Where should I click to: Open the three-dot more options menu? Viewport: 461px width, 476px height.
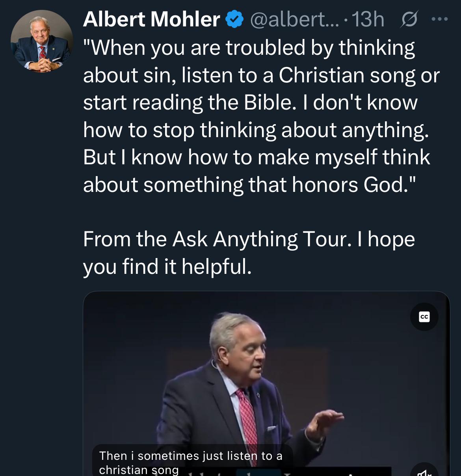point(440,19)
